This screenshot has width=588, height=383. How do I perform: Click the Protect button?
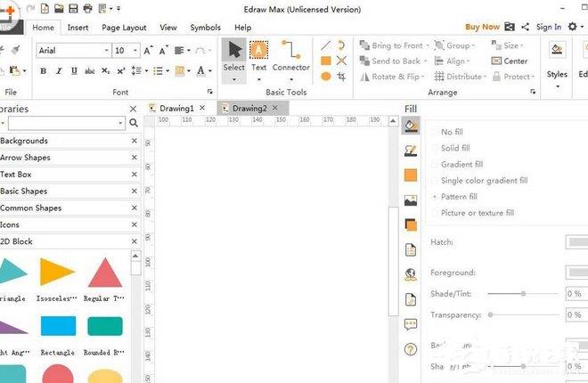click(513, 77)
